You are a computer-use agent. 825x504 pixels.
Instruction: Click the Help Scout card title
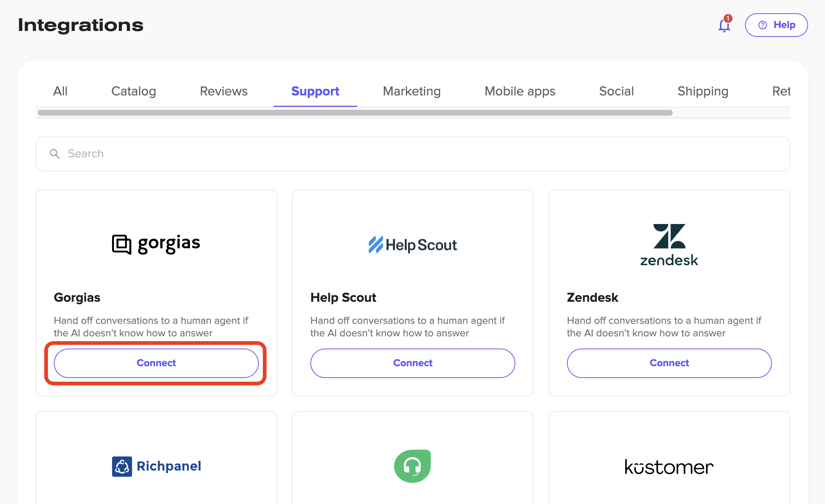[x=343, y=297]
